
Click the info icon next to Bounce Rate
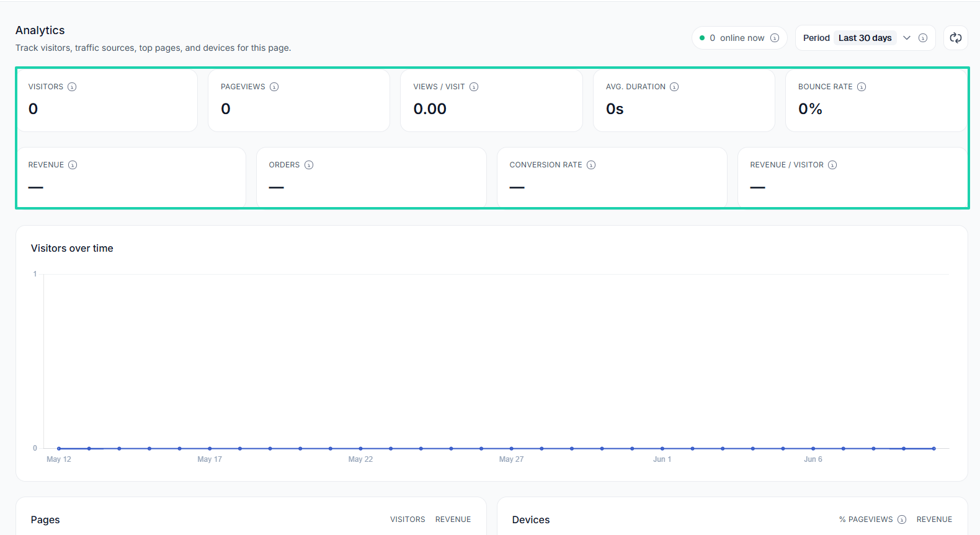(x=862, y=87)
